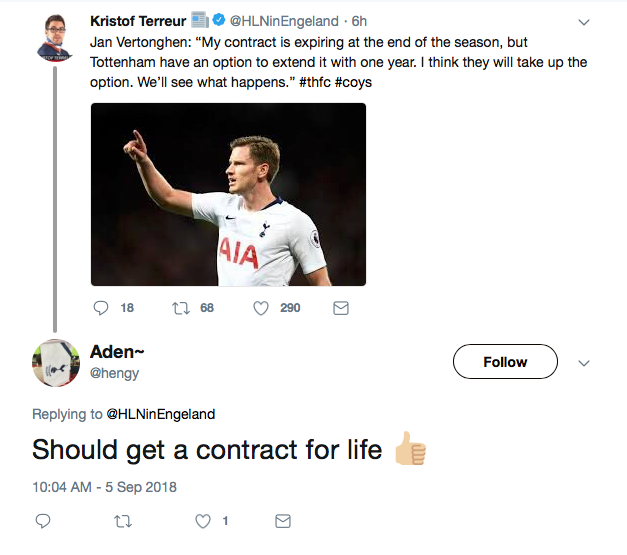Click the reply icon on Kristof's tweet

(101, 308)
